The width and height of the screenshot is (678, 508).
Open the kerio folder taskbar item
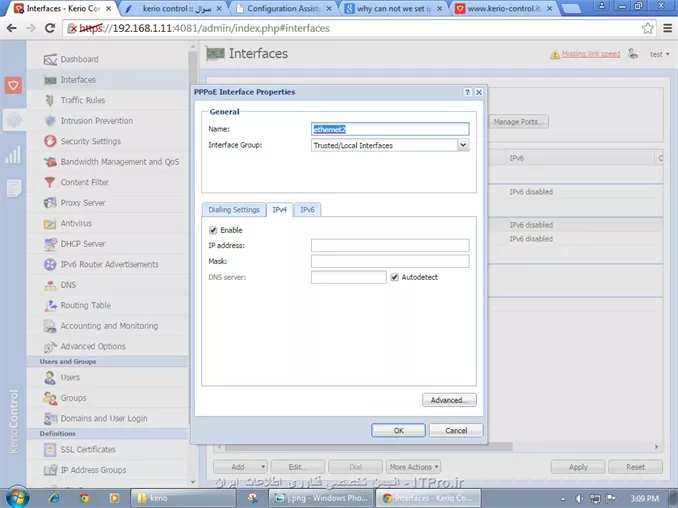(183, 498)
